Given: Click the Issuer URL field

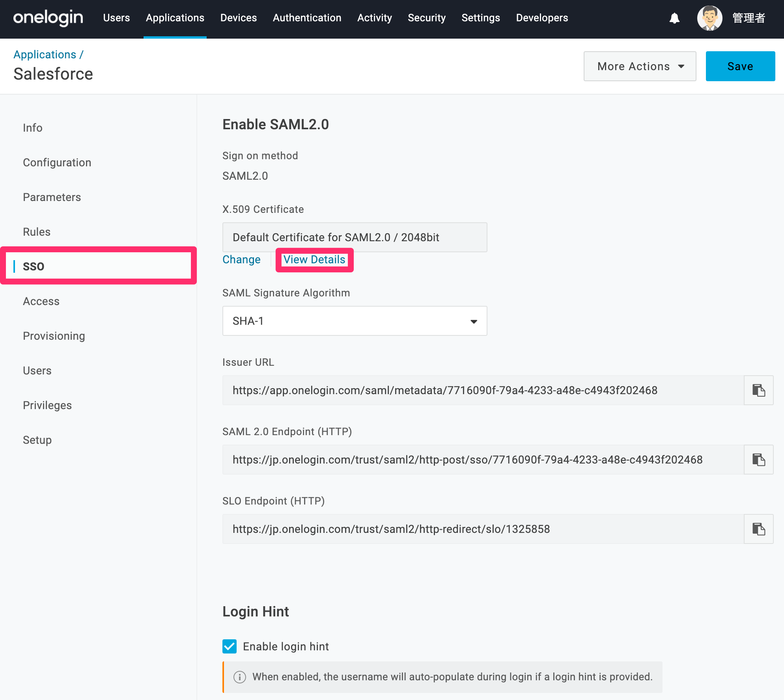Looking at the screenshot, I should [483, 390].
